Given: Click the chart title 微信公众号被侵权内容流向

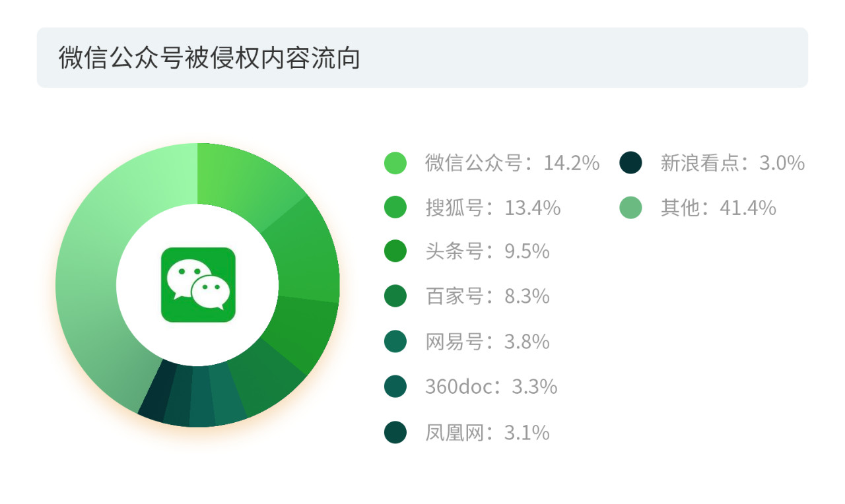Looking at the screenshot, I should [209, 58].
